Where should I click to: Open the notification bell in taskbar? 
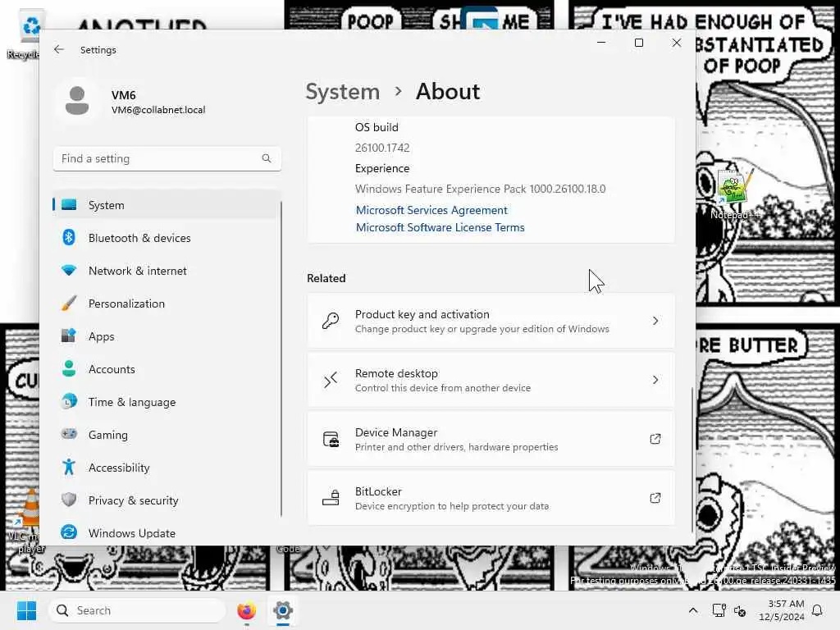click(x=818, y=610)
